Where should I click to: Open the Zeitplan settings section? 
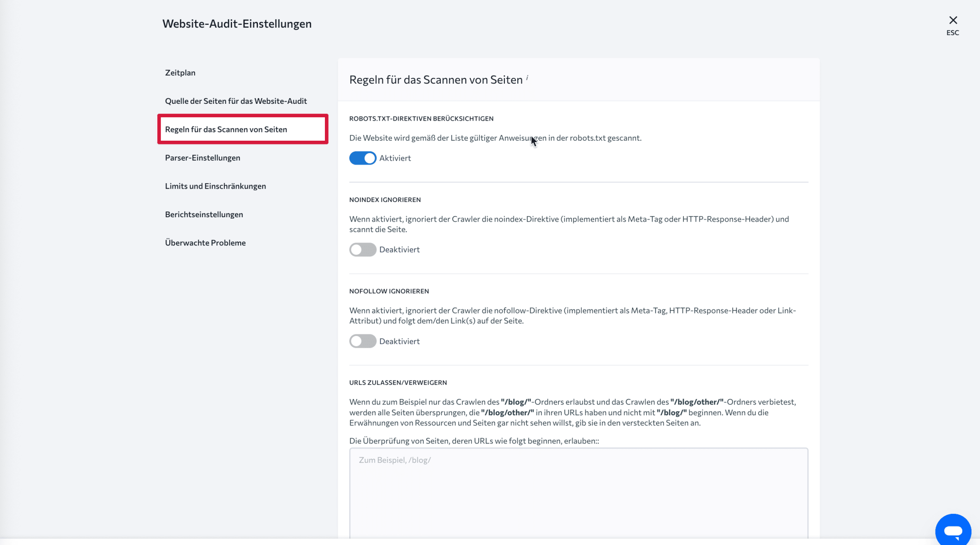click(180, 72)
